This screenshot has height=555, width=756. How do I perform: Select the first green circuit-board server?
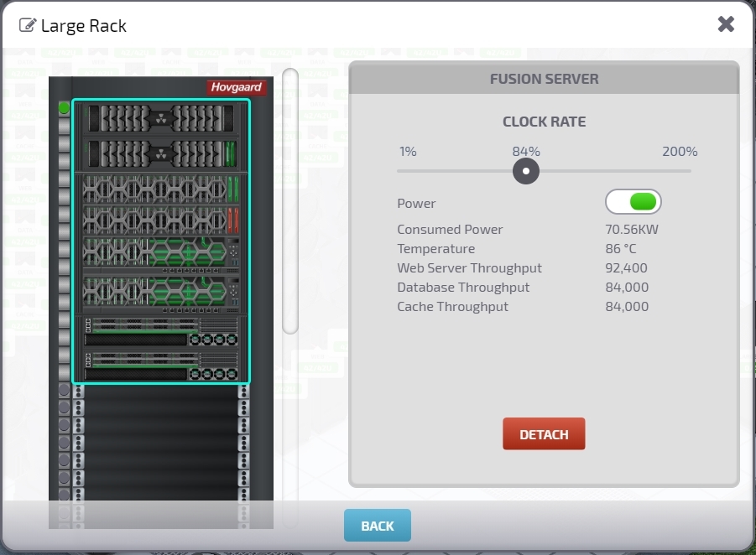click(x=161, y=254)
